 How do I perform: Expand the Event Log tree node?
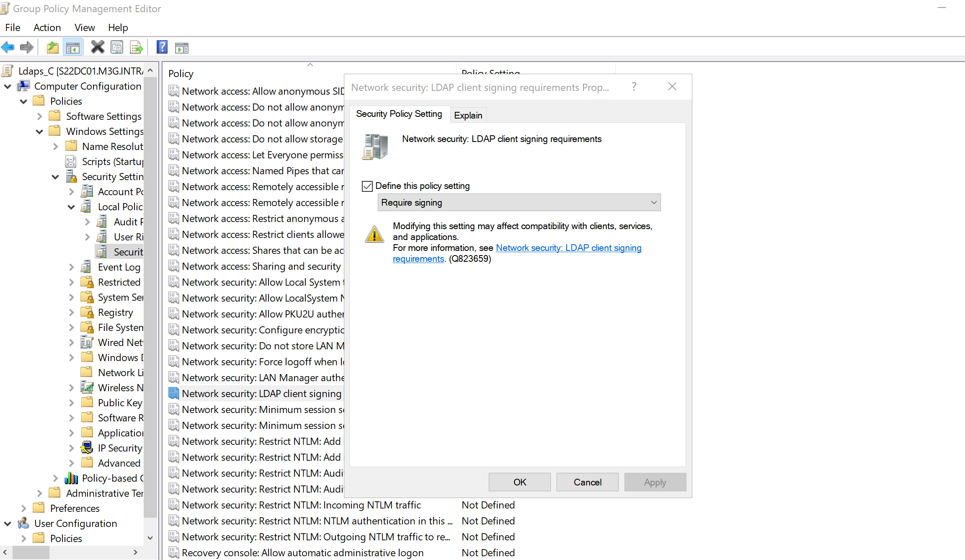71,267
